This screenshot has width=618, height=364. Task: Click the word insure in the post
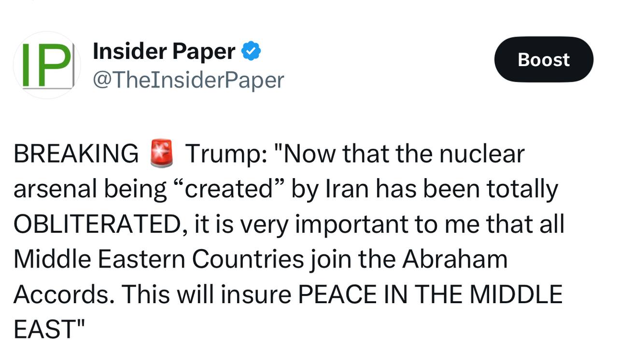pos(256,294)
